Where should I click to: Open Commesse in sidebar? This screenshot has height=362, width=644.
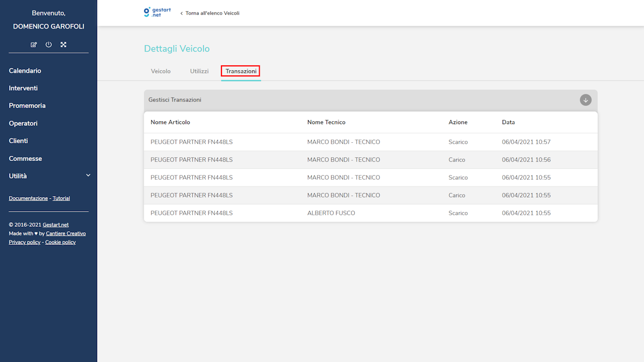(25, 159)
